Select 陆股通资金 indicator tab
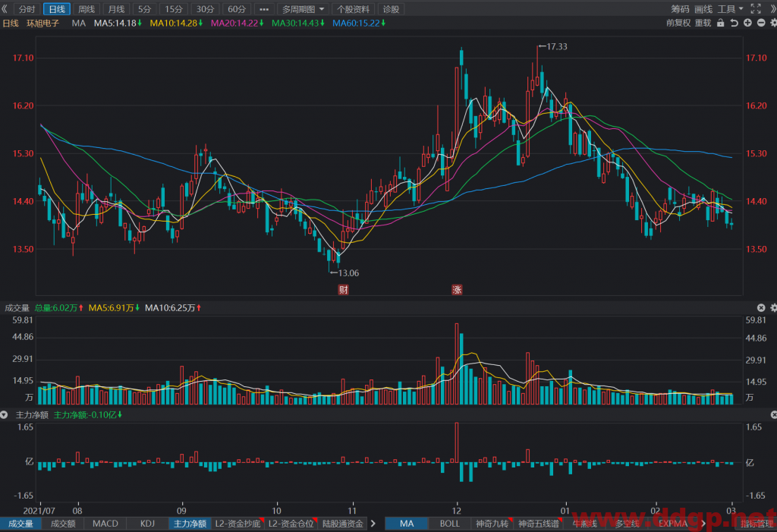 (342, 524)
